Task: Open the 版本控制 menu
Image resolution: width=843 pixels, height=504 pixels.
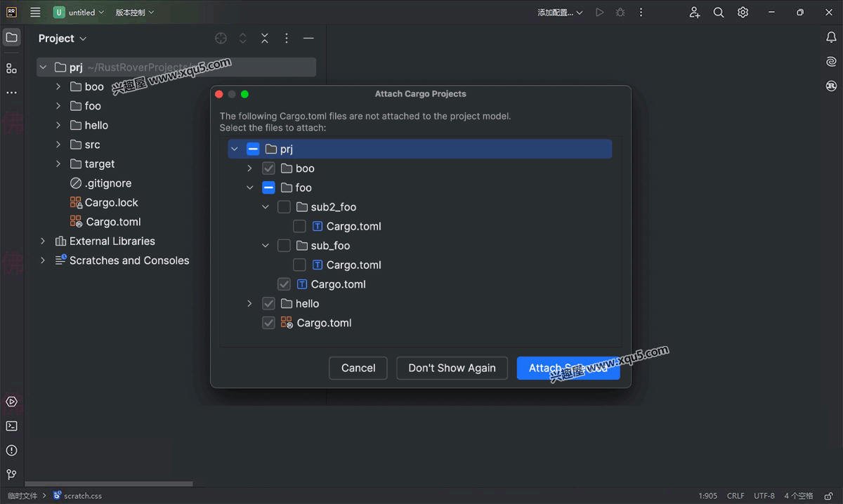Action: coord(135,12)
